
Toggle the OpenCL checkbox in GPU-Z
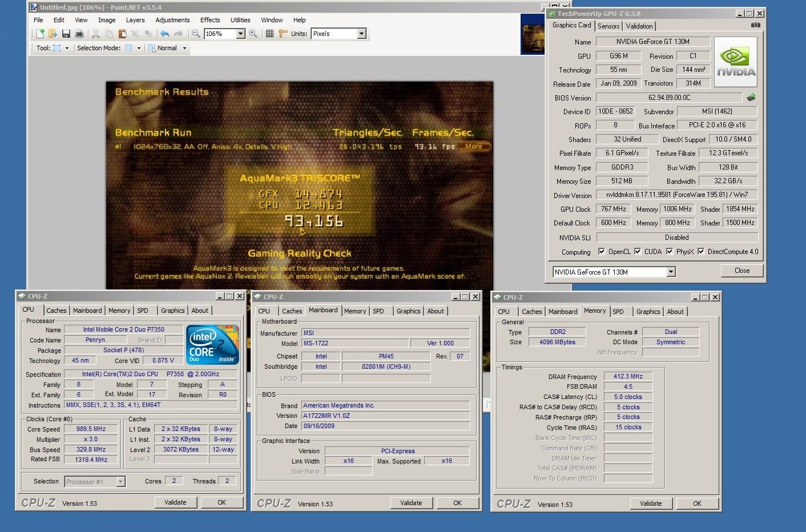click(x=601, y=251)
